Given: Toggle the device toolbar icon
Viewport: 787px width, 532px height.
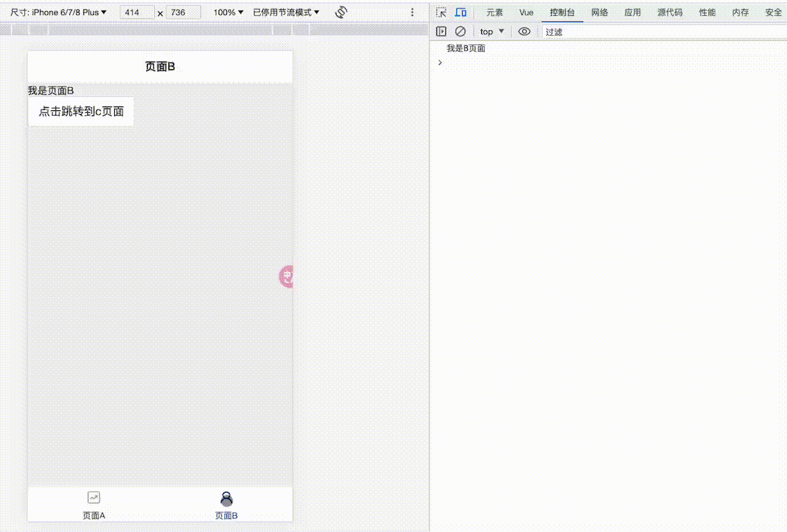Looking at the screenshot, I should pos(460,12).
